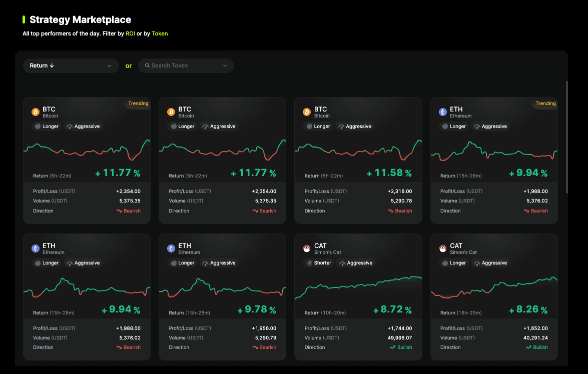This screenshot has height=374, width=588.
Task: Click the Simon's Cat logo on the 8.26% card
Action: click(442, 248)
